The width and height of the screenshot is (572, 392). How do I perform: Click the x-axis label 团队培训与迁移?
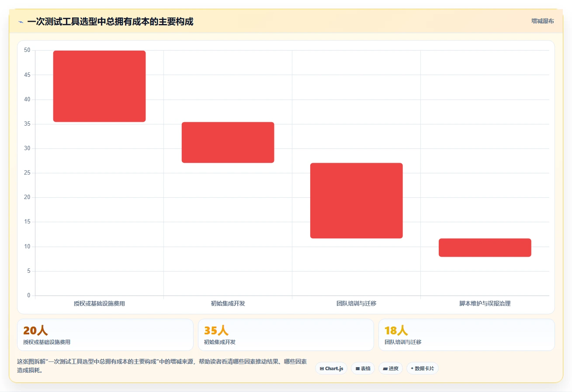pyautogui.click(x=357, y=303)
